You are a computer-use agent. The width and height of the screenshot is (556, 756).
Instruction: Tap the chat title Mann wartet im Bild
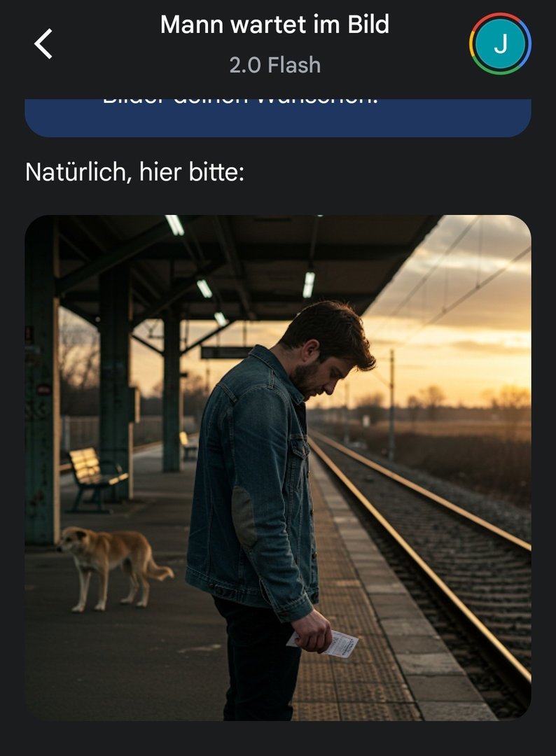pos(274,24)
